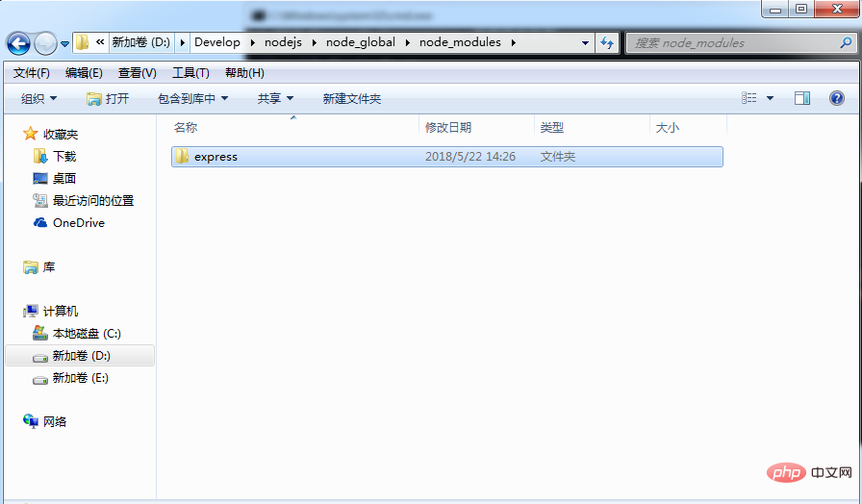Click the 文件夹 type cell

(557, 157)
